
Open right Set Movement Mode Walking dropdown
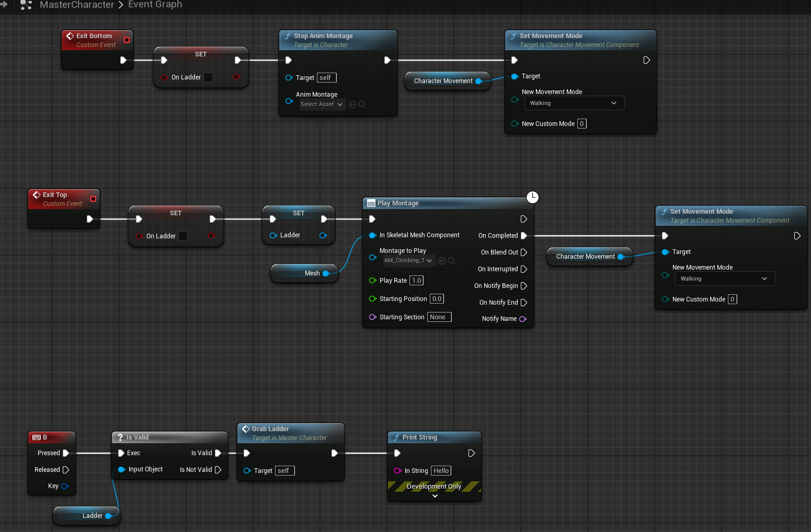725,279
